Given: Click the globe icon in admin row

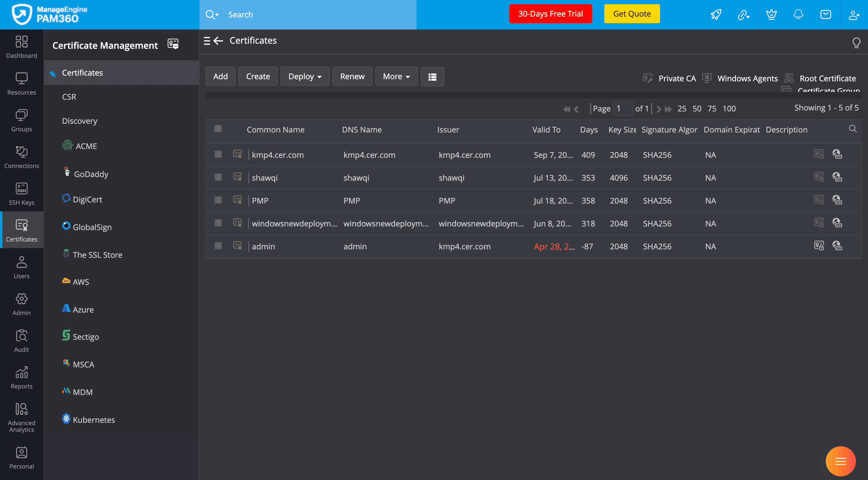Looking at the screenshot, I should pos(837,246).
